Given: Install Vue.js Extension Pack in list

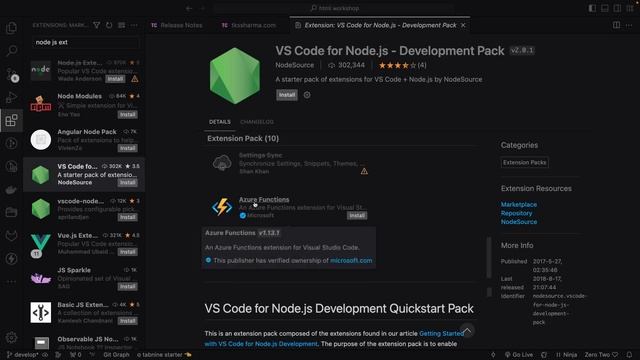Looking at the screenshot, I should pos(128,252).
